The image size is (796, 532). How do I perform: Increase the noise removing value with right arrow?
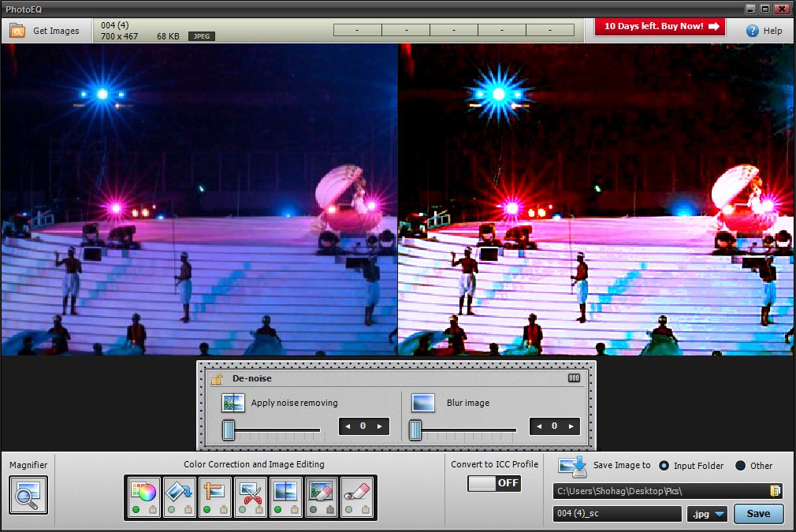pyautogui.click(x=380, y=426)
